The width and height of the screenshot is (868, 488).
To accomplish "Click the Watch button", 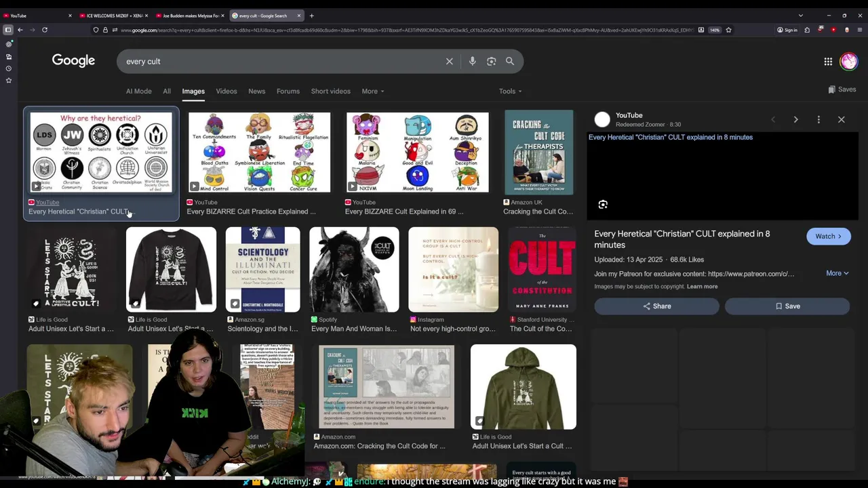I will tap(828, 237).
